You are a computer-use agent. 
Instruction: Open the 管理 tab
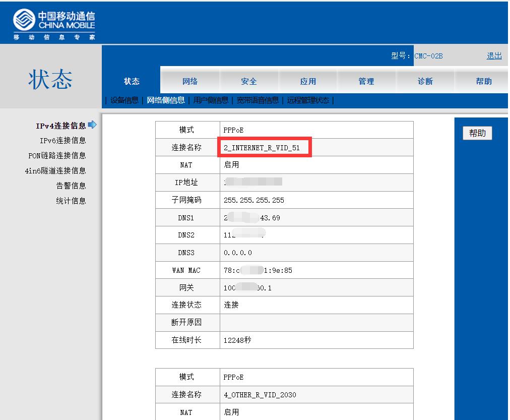(x=367, y=81)
